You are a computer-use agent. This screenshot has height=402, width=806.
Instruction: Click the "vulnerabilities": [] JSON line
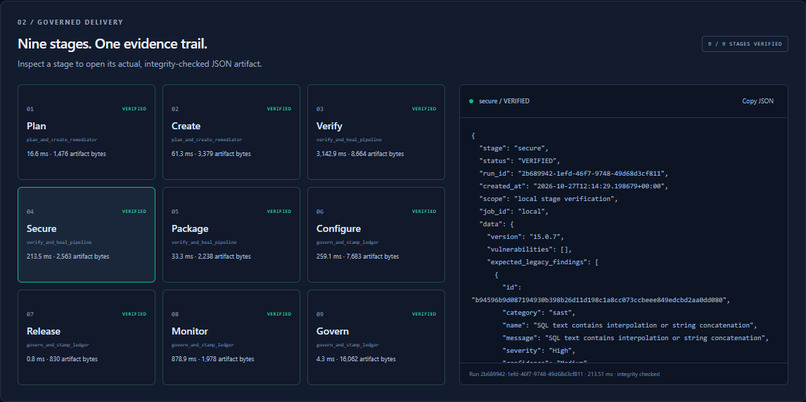point(529,250)
